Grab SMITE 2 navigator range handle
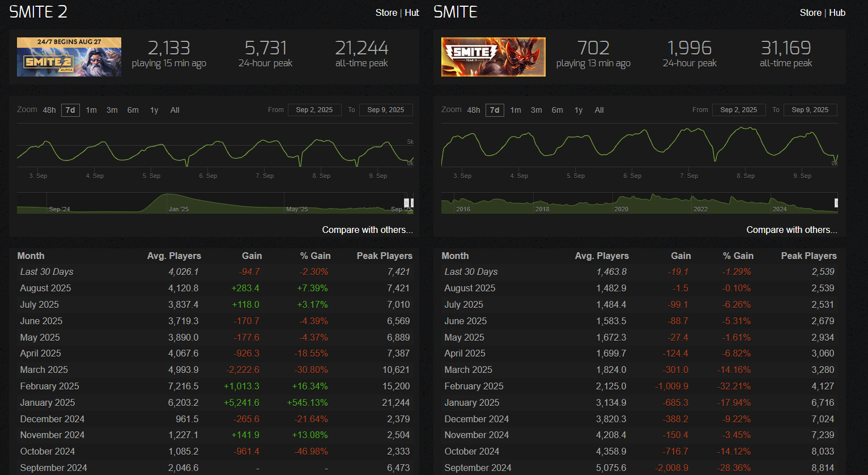The height and width of the screenshot is (475, 868). coord(406,203)
